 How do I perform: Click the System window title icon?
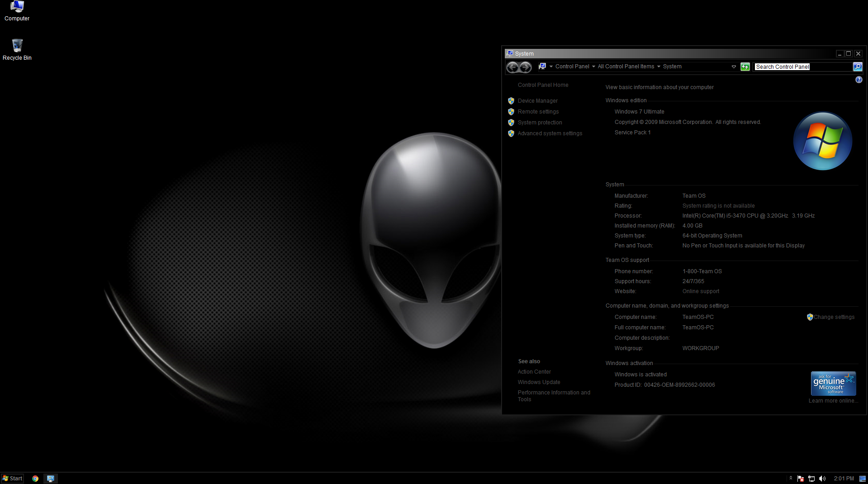click(510, 53)
